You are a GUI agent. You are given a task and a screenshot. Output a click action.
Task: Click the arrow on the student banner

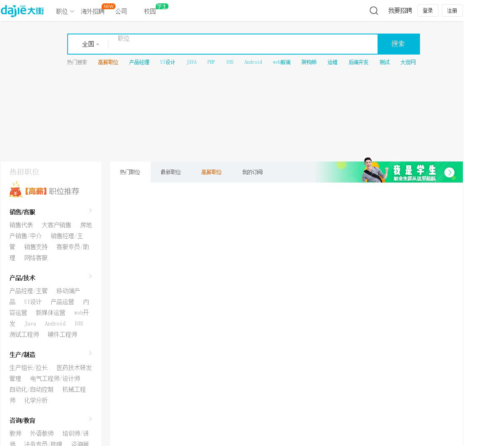(449, 172)
